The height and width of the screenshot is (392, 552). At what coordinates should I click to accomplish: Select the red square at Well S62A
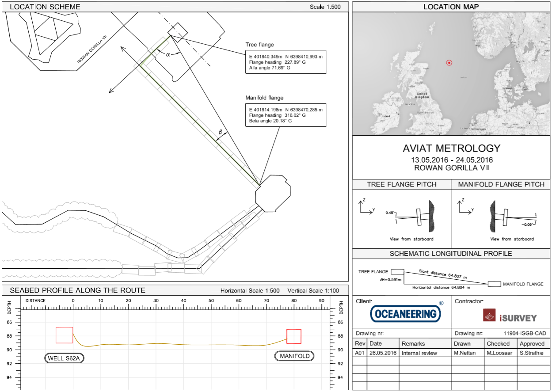(x=64, y=335)
